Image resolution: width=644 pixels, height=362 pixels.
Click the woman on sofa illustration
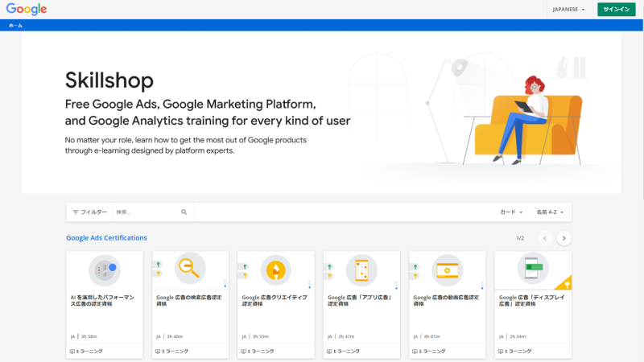528,119
